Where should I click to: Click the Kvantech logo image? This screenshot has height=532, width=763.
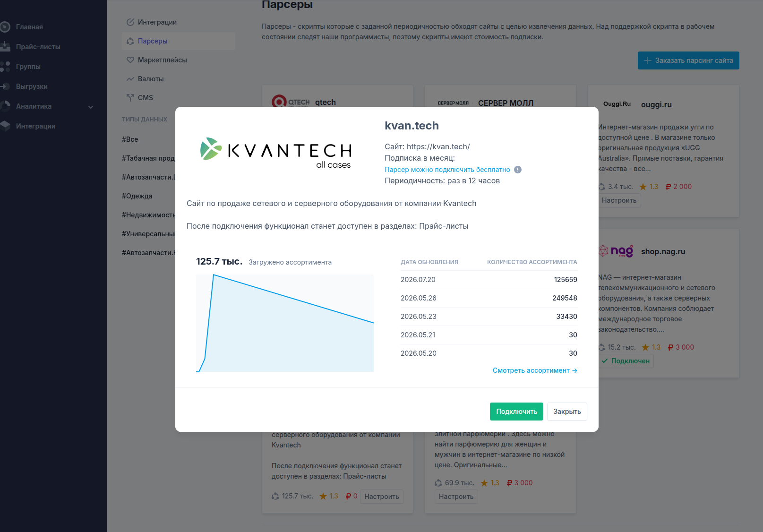click(x=275, y=153)
